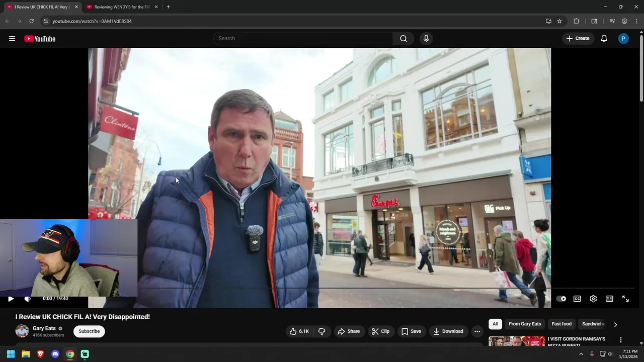Download the video
Screen dimensions: 644x362
(448, 331)
